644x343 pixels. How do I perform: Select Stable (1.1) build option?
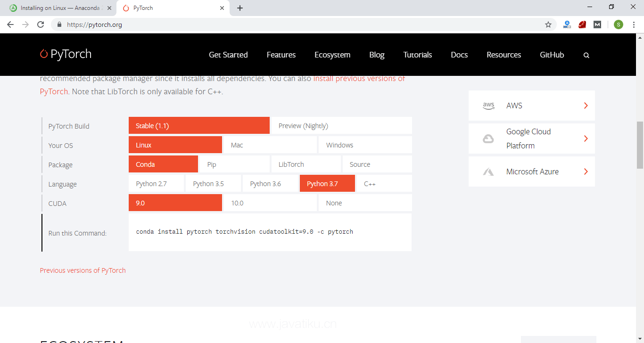point(199,125)
